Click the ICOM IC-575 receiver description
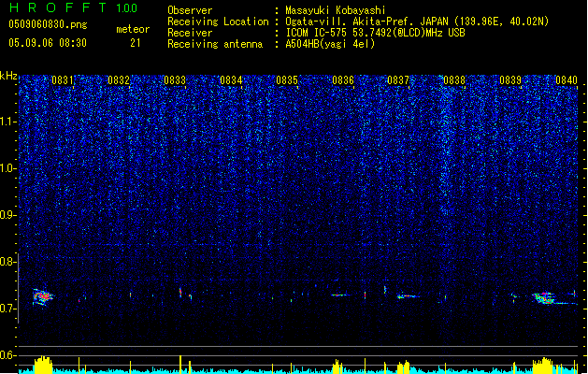 [x=375, y=33]
